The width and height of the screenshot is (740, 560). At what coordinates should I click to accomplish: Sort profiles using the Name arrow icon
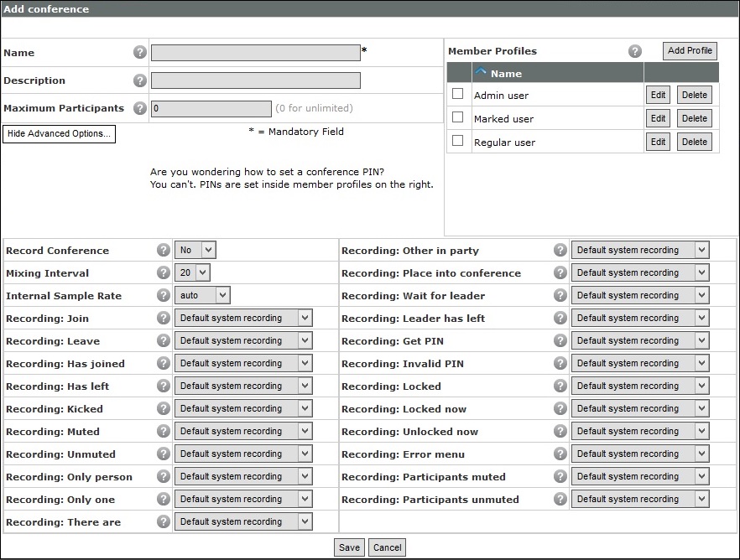point(481,71)
